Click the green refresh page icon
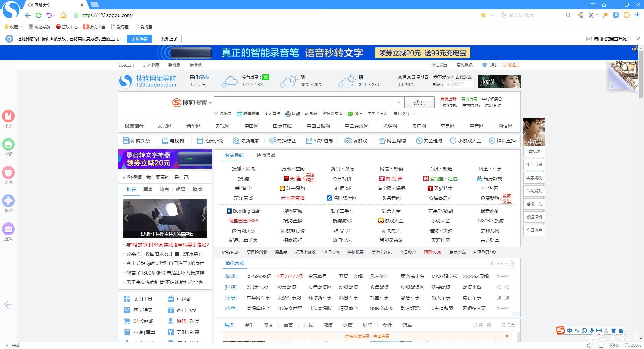The height and width of the screenshot is (349, 644). tap(38, 15)
